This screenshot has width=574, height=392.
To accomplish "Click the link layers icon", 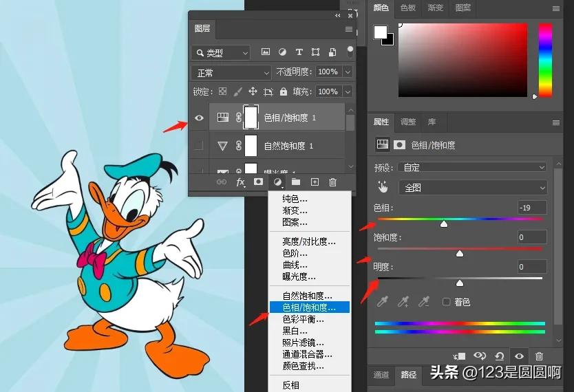I will tap(222, 182).
